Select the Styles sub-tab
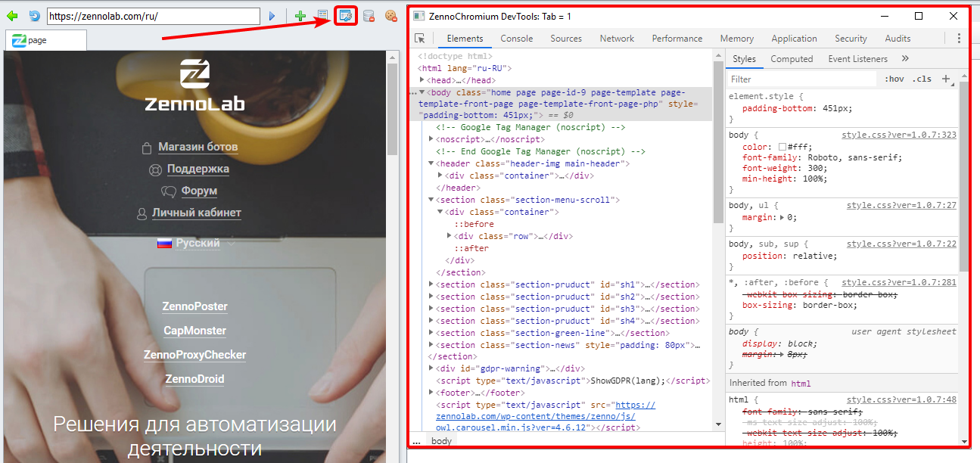This screenshot has width=980, height=463. click(x=744, y=59)
